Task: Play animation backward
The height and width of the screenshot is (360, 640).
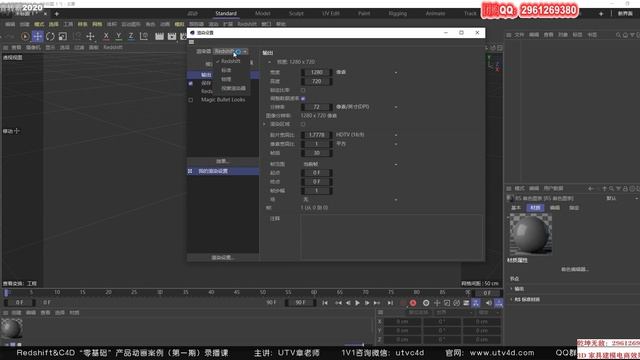Action: [x=348, y=303]
